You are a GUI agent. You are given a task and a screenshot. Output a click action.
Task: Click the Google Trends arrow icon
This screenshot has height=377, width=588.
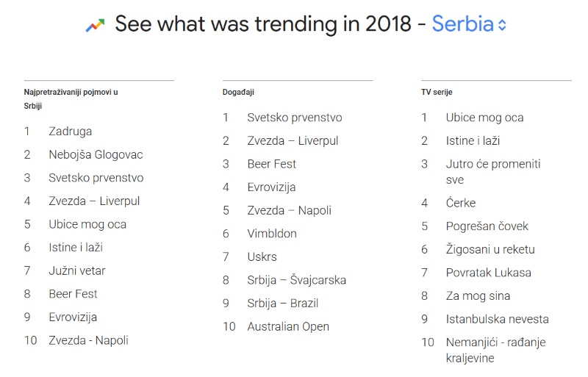coord(95,25)
